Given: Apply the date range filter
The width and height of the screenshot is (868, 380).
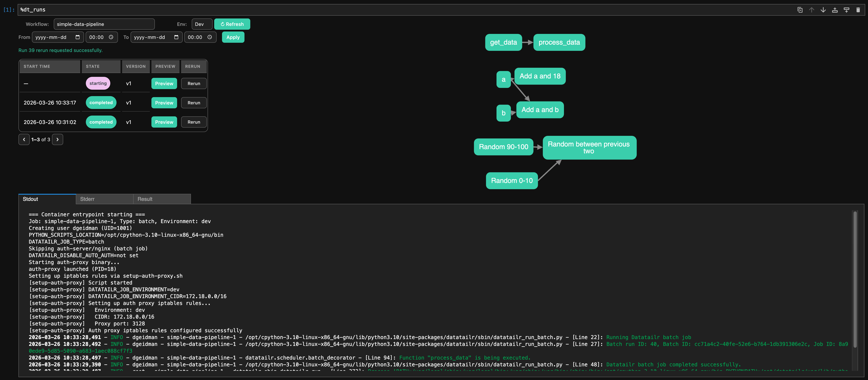Looking at the screenshot, I should (x=233, y=37).
